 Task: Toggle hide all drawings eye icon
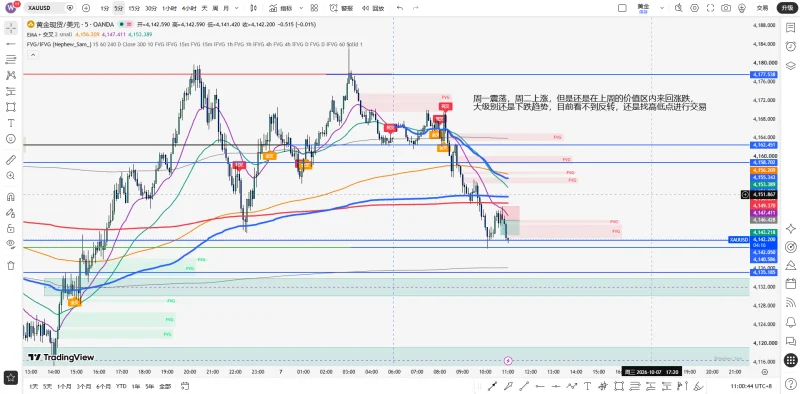pos(11,244)
